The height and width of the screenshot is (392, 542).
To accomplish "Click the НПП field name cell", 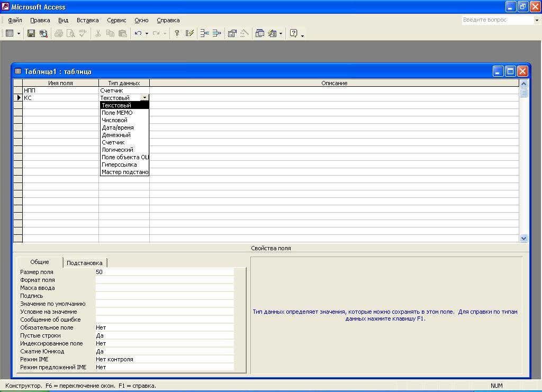I will click(60, 90).
